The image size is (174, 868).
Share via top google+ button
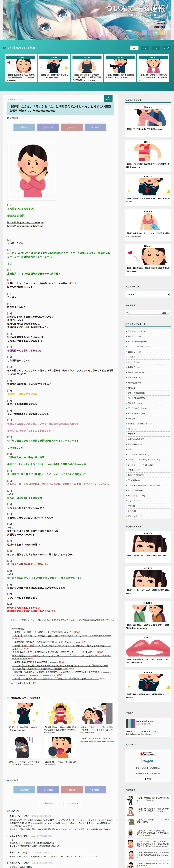72,127
